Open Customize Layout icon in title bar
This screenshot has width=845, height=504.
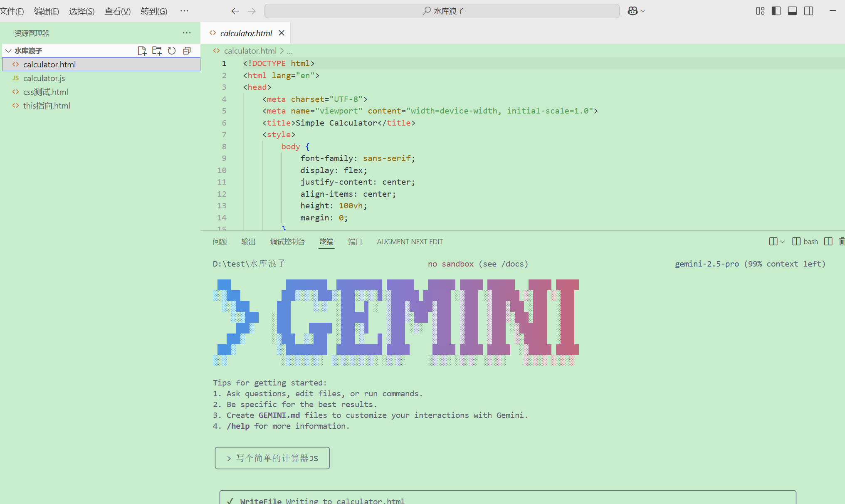760,11
